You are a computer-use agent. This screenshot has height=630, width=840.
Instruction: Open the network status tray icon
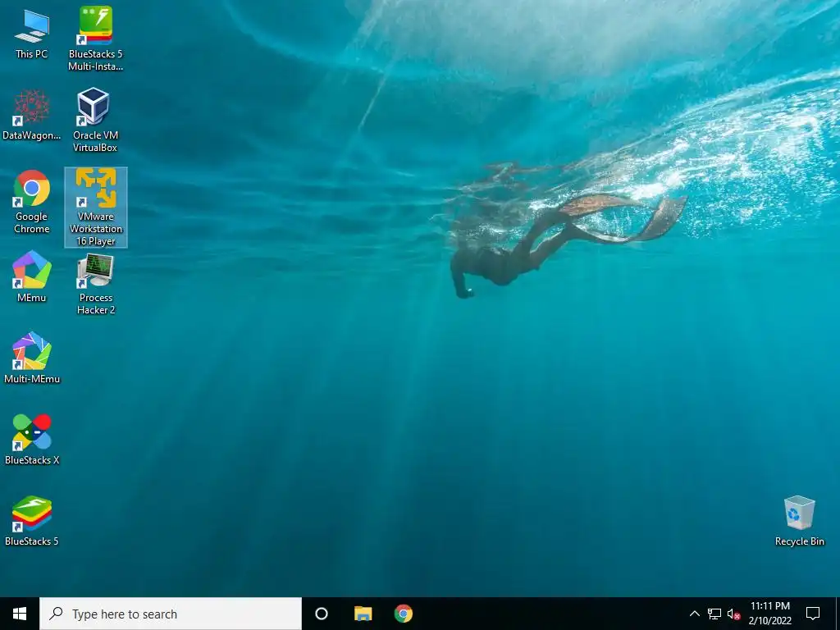(x=714, y=614)
